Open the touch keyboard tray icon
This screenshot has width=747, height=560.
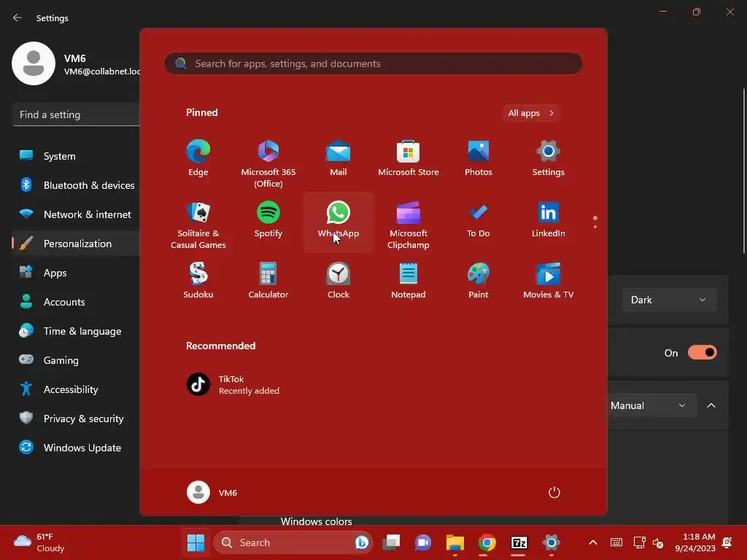point(616,542)
